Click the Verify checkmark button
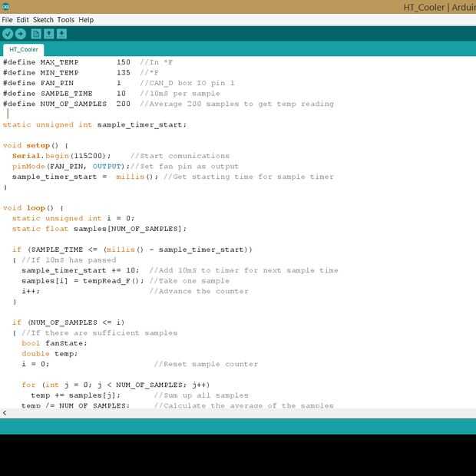This screenshot has width=476, height=476. click(8, 34)
